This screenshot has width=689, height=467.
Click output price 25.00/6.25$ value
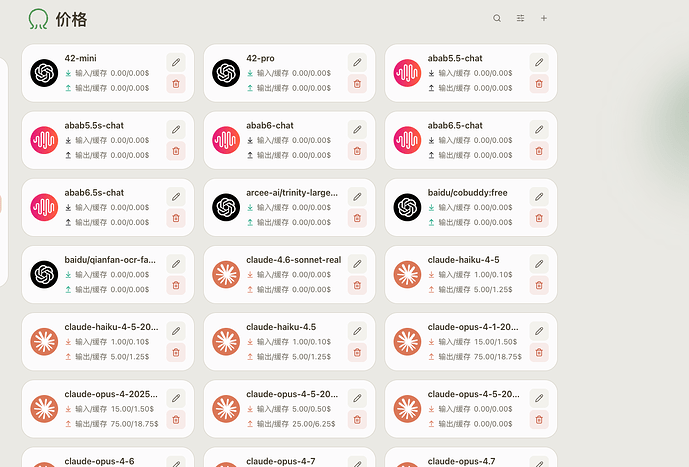click(314, 424)
